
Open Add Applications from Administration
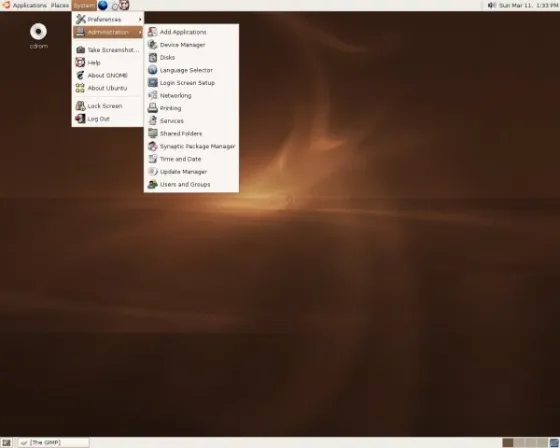tap(191, 32)
